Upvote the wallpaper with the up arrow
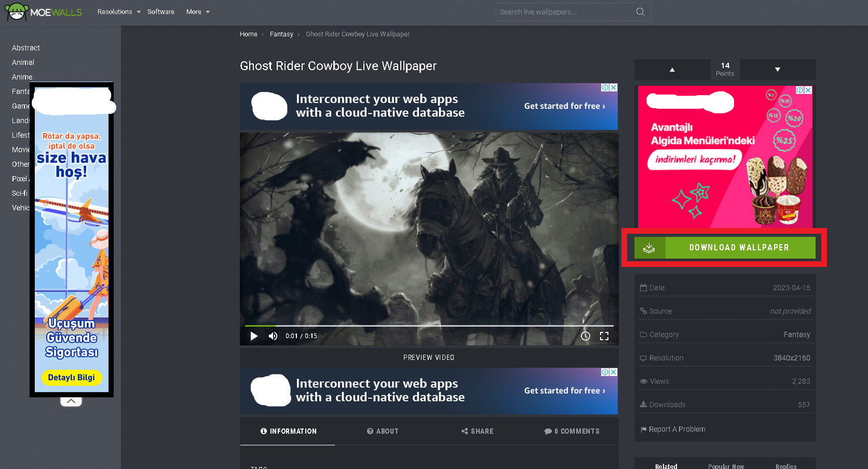This screenshot has height=469, width=868. tap(672, 70)
